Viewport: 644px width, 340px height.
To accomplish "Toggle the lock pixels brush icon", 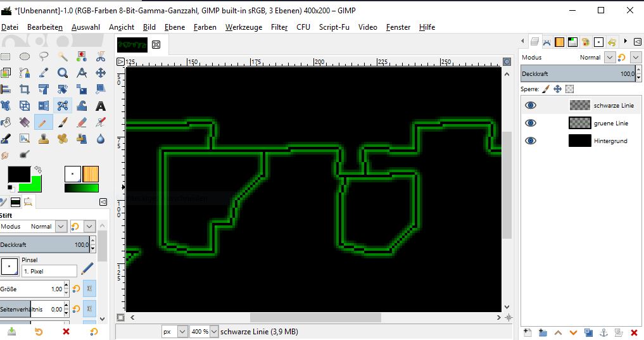I will coord(546,89).
